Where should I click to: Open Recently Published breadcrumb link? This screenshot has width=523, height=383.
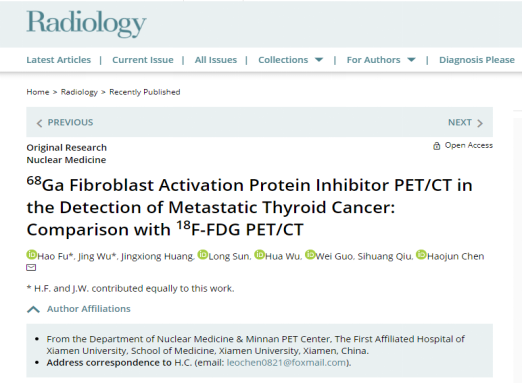(145, 92)
